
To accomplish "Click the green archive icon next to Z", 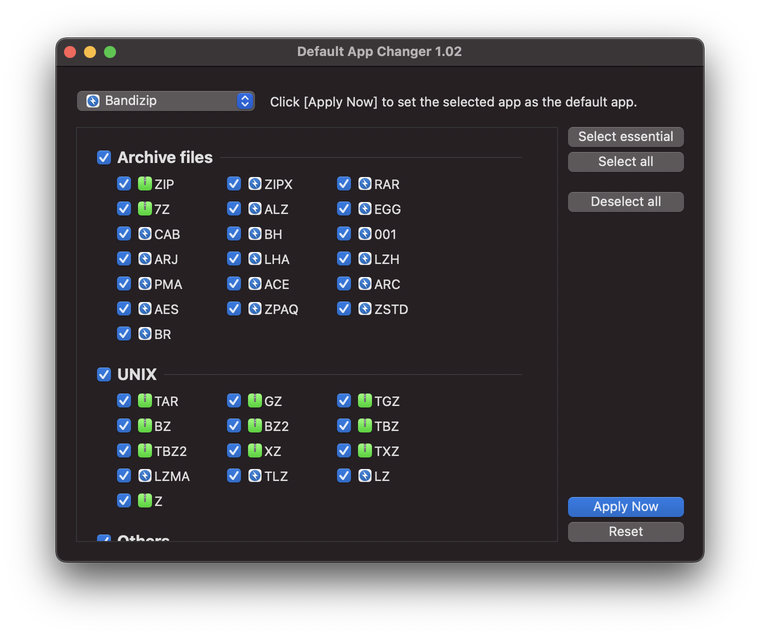I will [x=144, y=501].
